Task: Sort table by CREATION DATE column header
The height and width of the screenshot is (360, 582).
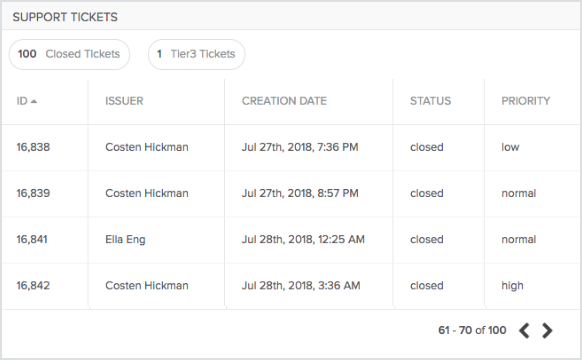Action: pyautogui.click(x=284, y=101)
